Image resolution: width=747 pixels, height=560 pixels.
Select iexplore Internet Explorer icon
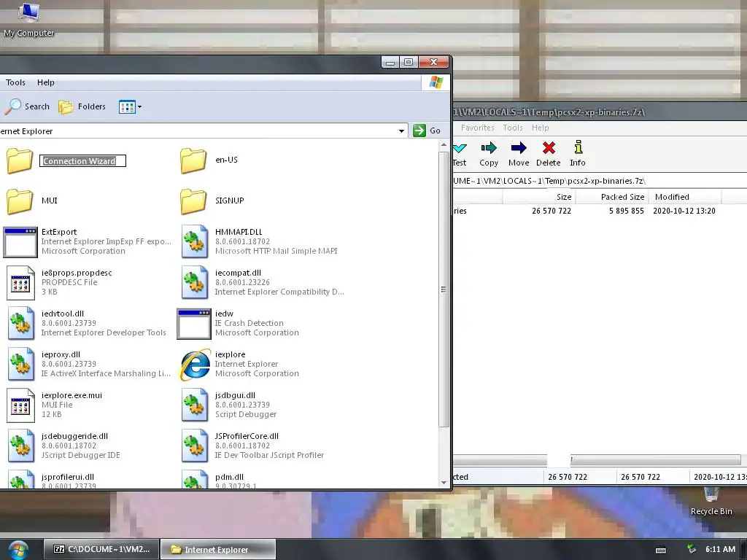coord(194,365)
